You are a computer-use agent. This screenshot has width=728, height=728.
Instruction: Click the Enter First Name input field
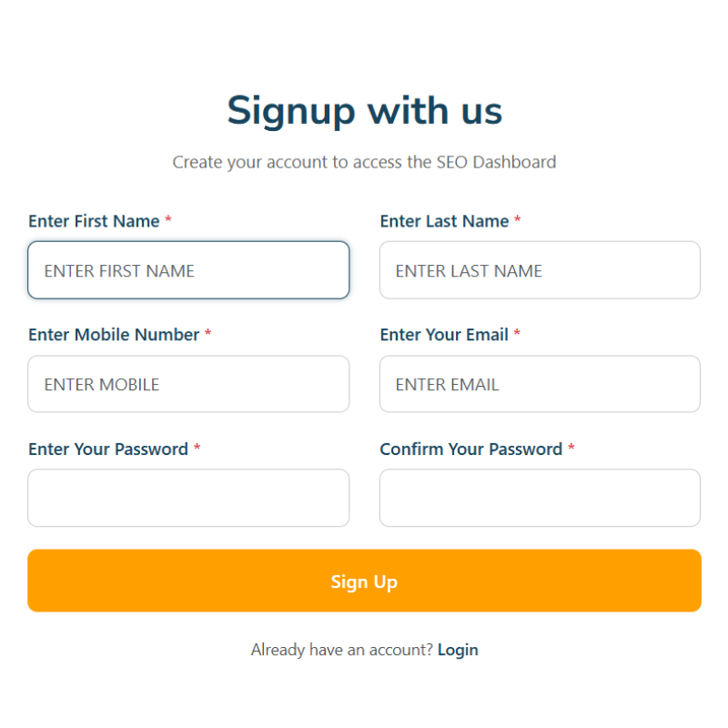coord(188,270)
